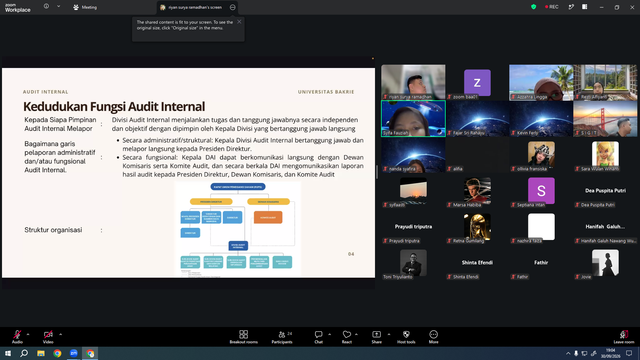Open Windows taskbar search
Image resolution: width=640 pixels, height=360 pixels.
(24, 353)
